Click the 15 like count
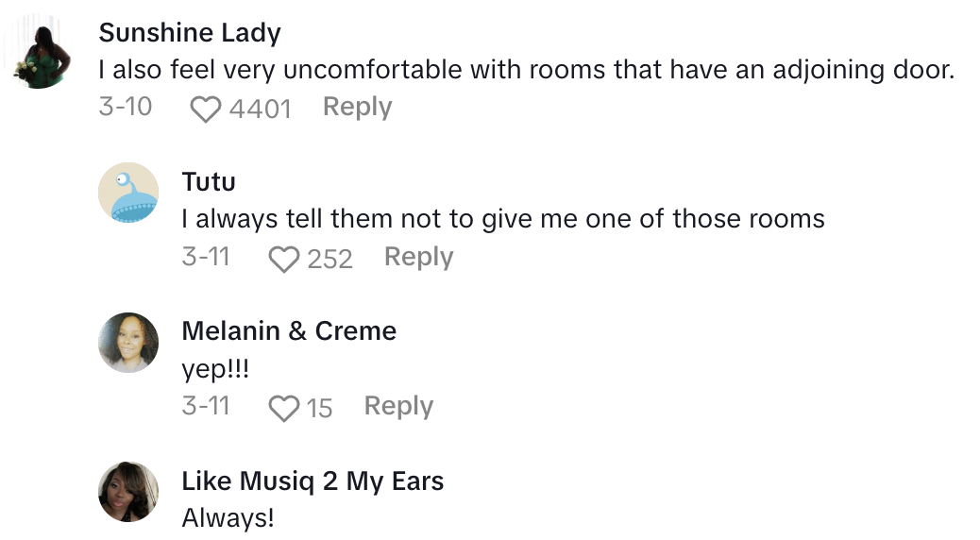980x540 pixels. pyautogui.click(x=319, y=409)
